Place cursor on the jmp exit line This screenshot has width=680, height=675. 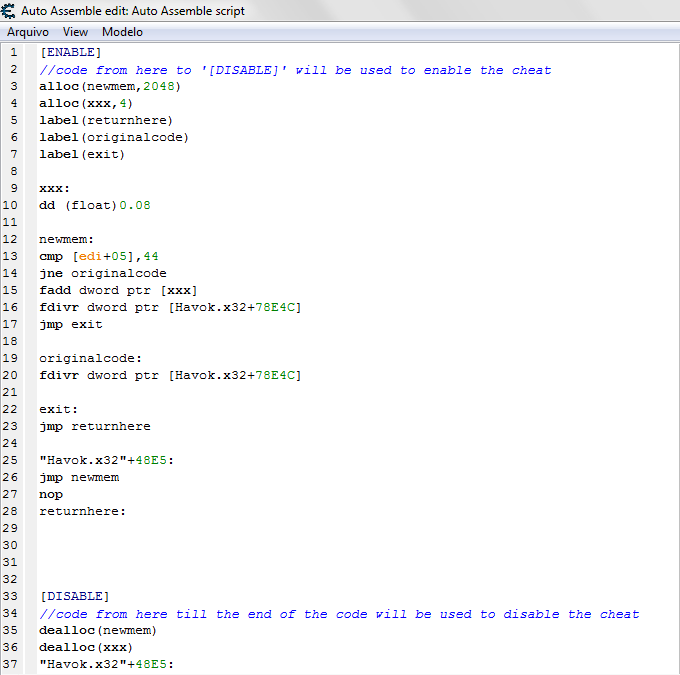click(70, 324)
